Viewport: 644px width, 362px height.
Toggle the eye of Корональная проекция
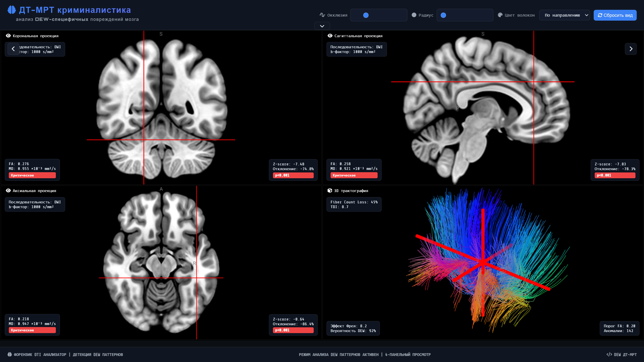pyautogui.click(x=8, y=36)
